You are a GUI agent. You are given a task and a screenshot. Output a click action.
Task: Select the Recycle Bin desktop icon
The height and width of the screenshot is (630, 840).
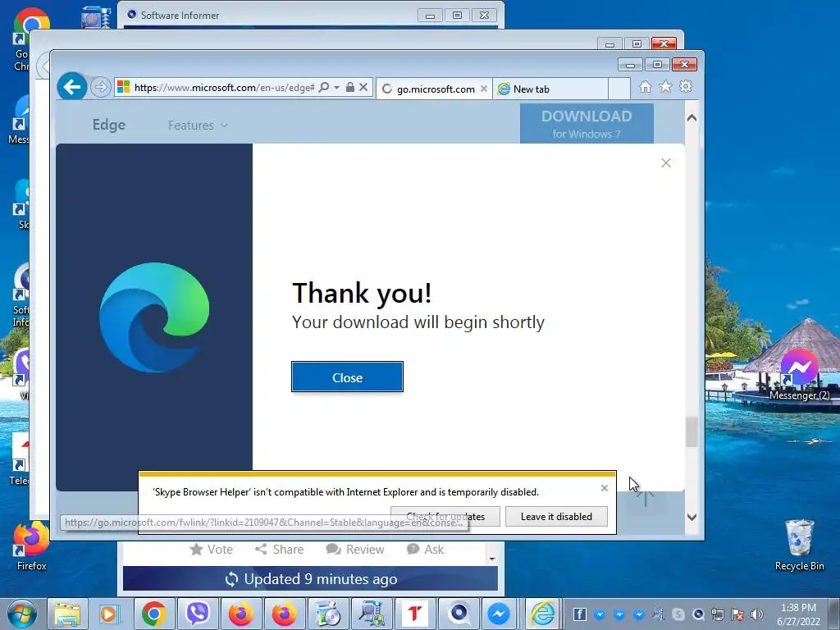tap(799, 545)
